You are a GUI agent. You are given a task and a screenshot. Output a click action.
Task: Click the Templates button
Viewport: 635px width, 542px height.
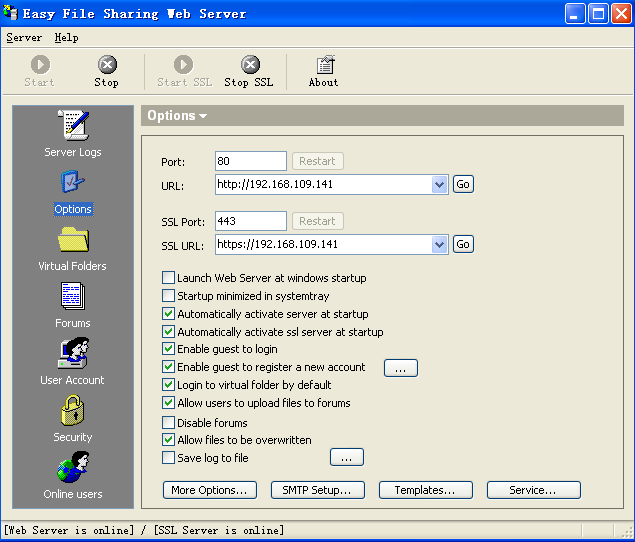(x=426, y=490)
